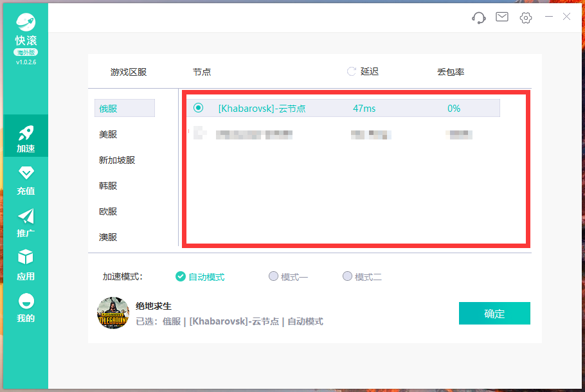Select the 欧服 game region
The image size is (585, 392).
108,211
